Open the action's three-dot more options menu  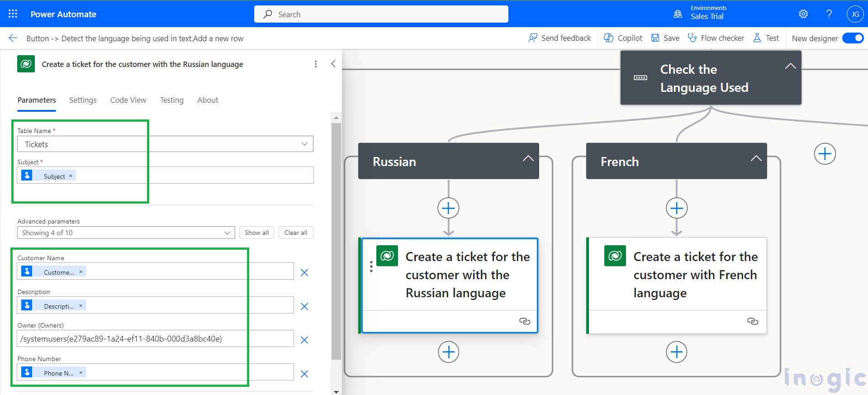coord(316,64)
